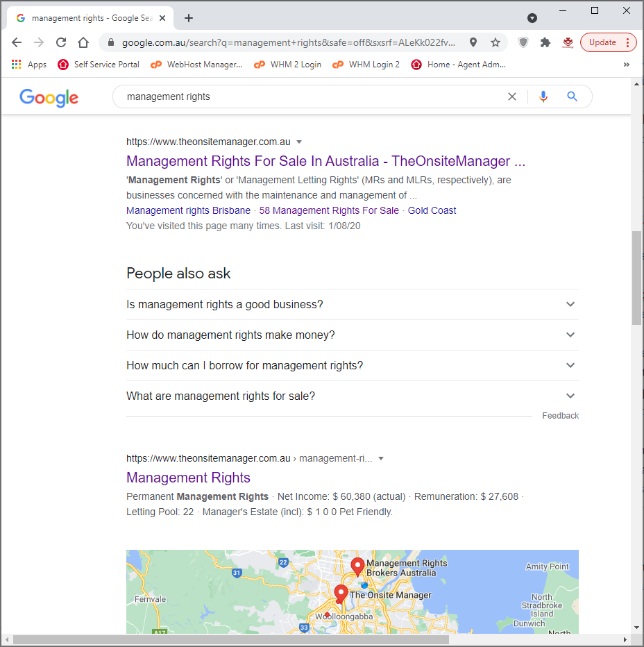Reload the current page
The height and width of the screenshot is (647, 644).
[x=61, y=42]
